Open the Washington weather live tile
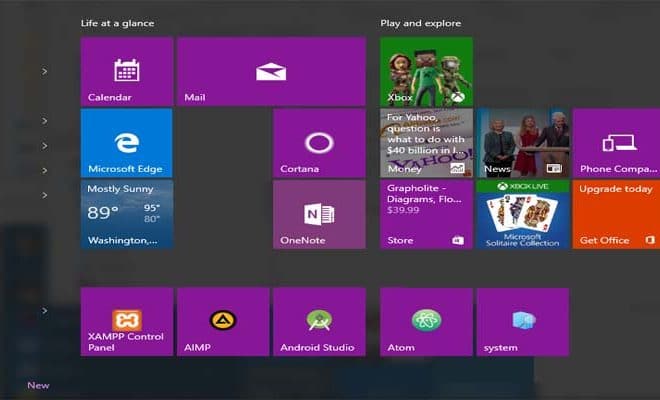The width and height of the screenshot is (660, 400). [126, 214]
